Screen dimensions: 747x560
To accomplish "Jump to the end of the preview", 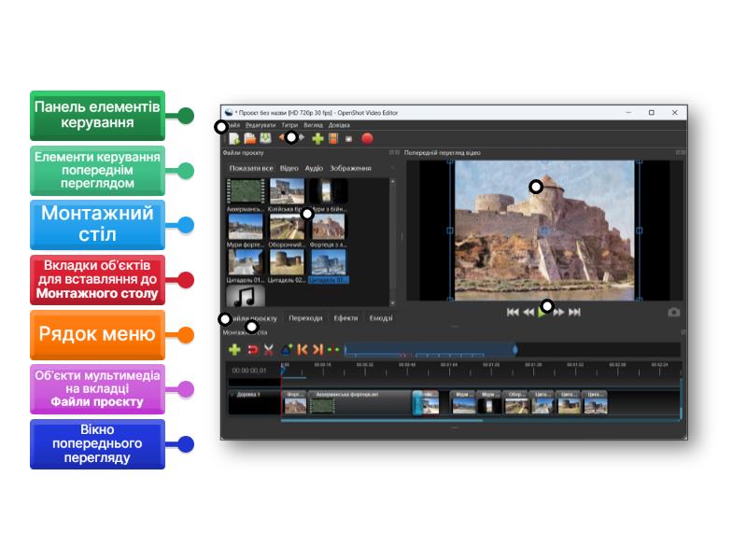I will [x=575, y=313].
